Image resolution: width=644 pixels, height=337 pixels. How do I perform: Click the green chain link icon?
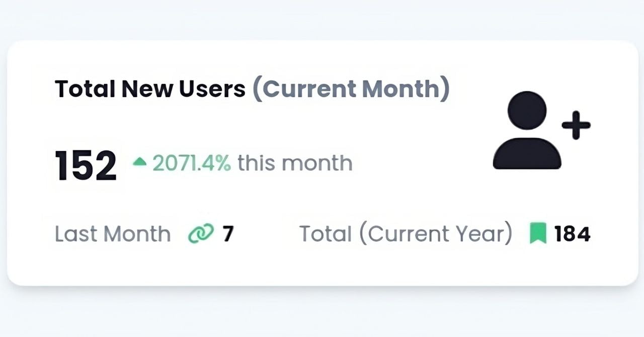click(x=201, y=234)
